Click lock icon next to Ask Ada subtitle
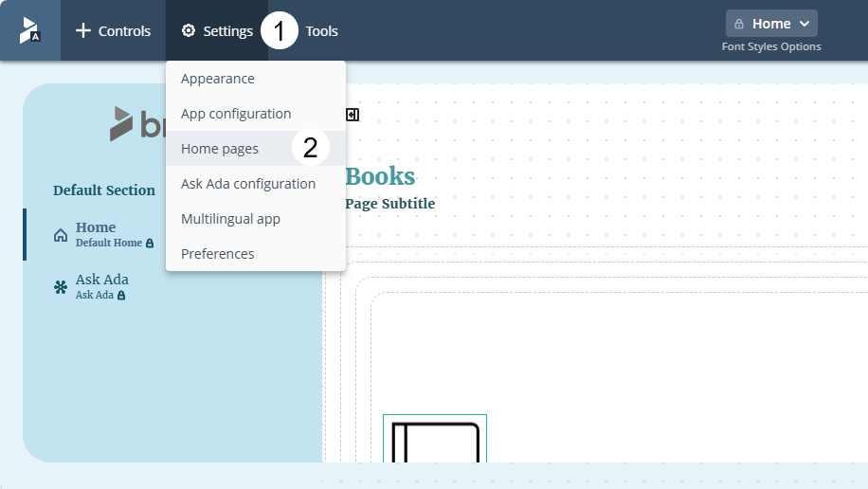The height and width of the screenshot is (489, 868). point(121,295)
